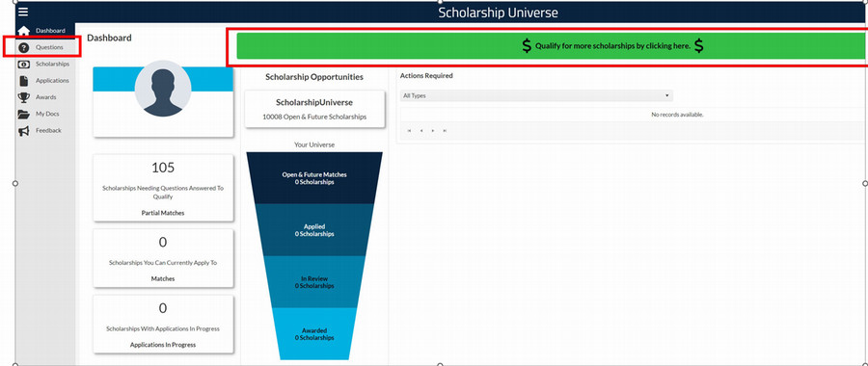Open Applications via the document icon
The height and width of the screenshot is (366, 868).
(x=23, y=81)
